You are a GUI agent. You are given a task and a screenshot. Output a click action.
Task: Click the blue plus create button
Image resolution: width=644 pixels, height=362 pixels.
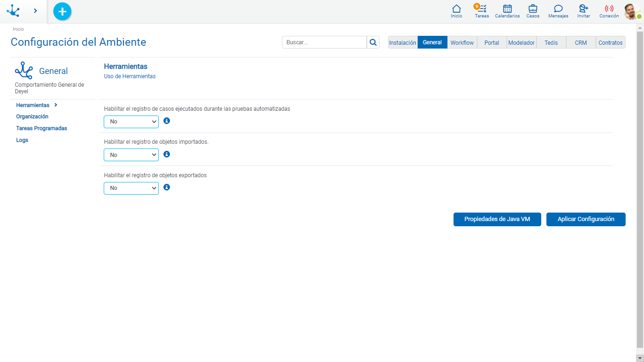tap(62, 11)
